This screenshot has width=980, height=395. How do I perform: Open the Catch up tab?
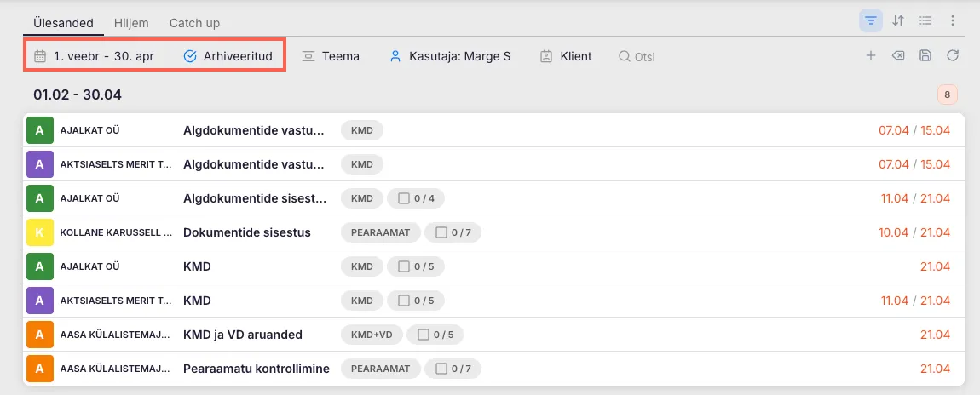coord(194,23)
